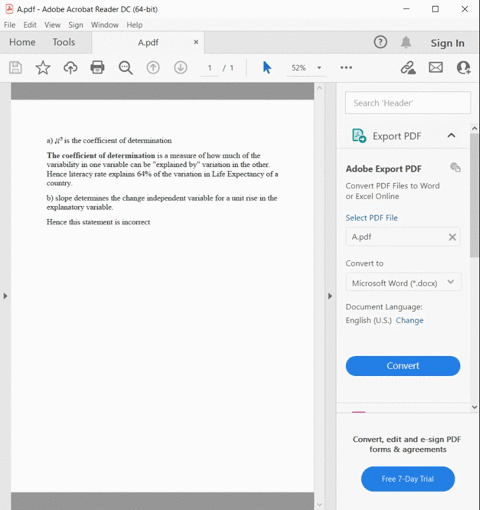This screenshot has height=510, width=480.
Task: Collapse the Export PDF section
Action: pyautogui.click(x=451, y=135)
